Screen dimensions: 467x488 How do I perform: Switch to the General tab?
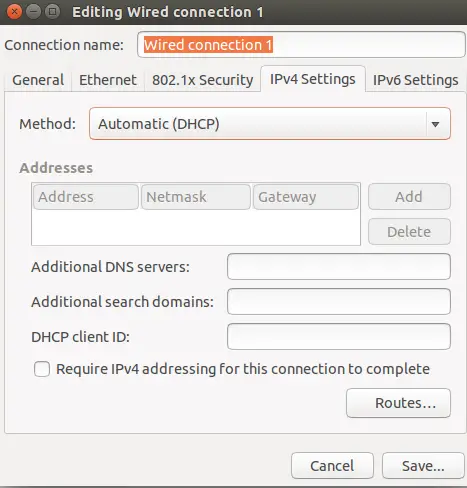38,80
